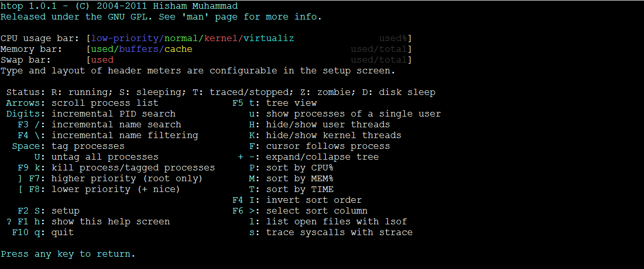Click 'invert sort order' help entry

click(x=314, y=200)
